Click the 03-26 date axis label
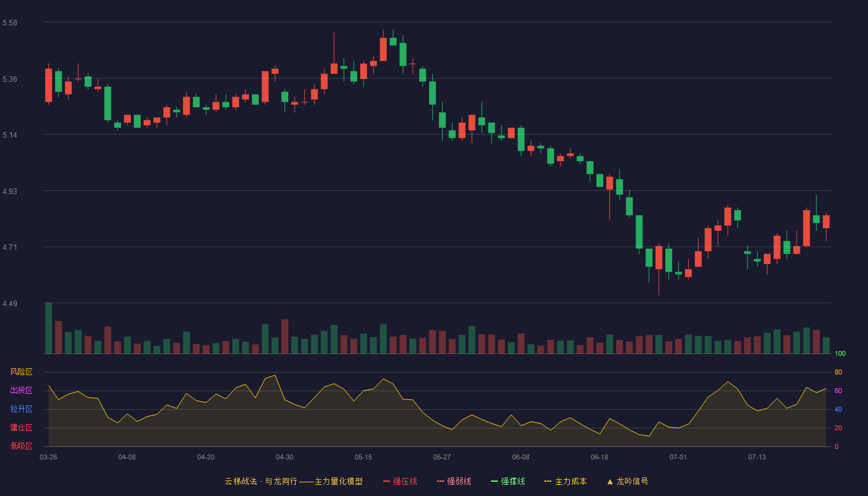Viewport: 868px width, 496px height. 48,457
